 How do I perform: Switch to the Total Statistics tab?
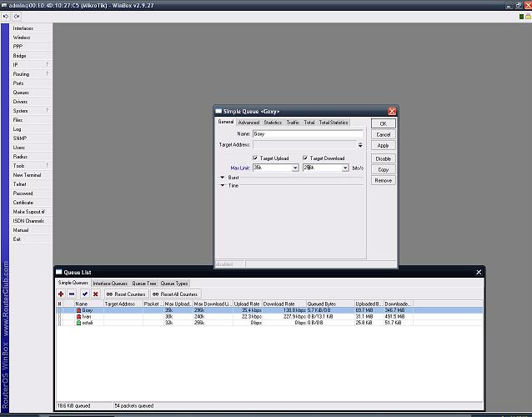[334, 123]
